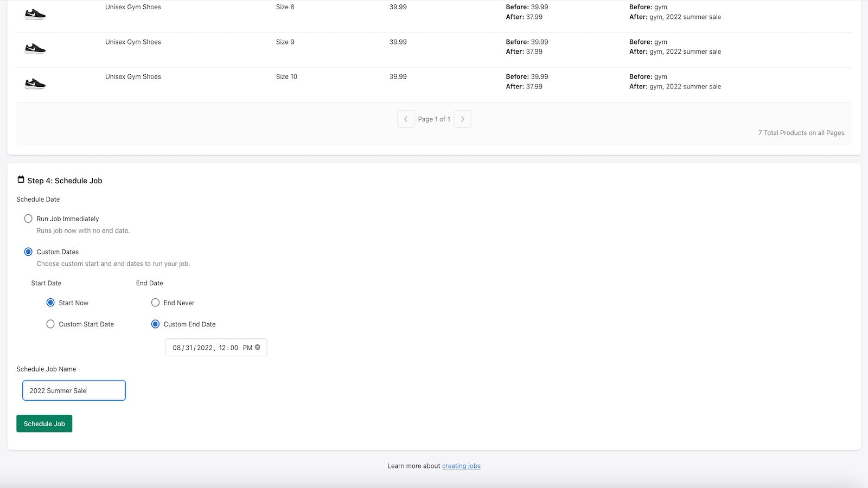Open the Size 8 gym shoe thumbnail
This screenshot has height=488, width=868.
click(x=34, y=13)
